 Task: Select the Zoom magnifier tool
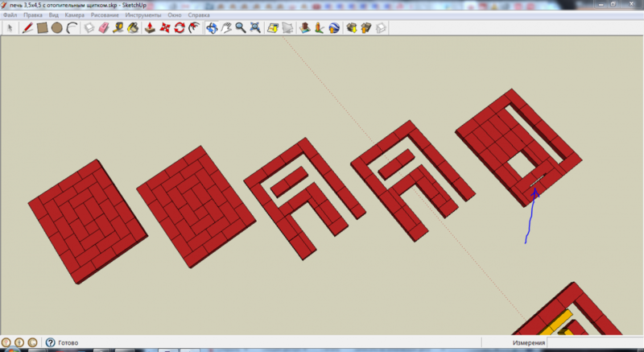point(240,28)
